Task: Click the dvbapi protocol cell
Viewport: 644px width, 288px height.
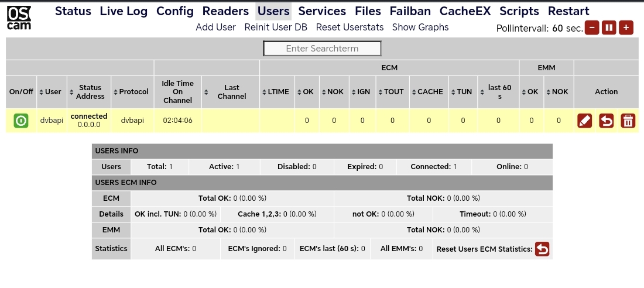Action: [132, 121]
